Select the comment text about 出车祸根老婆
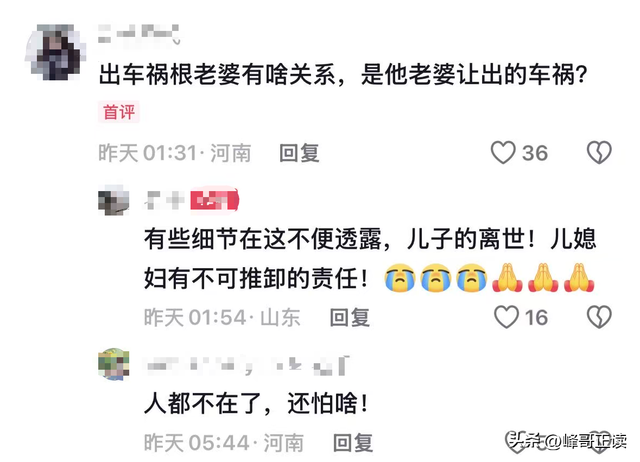640x462 pixels. [343, 75]
